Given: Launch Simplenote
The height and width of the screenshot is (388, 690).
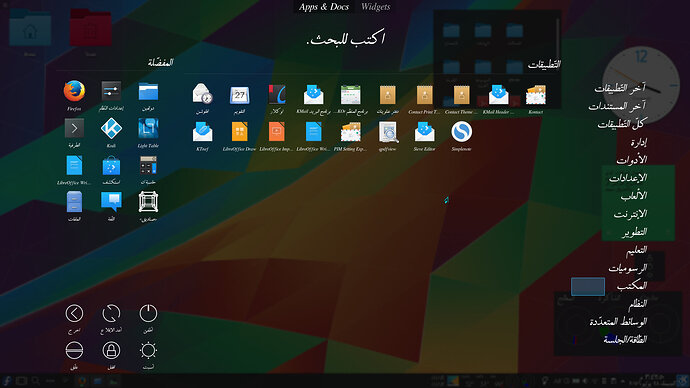Looking at the screenshot, I should click(x=462, y=131).
